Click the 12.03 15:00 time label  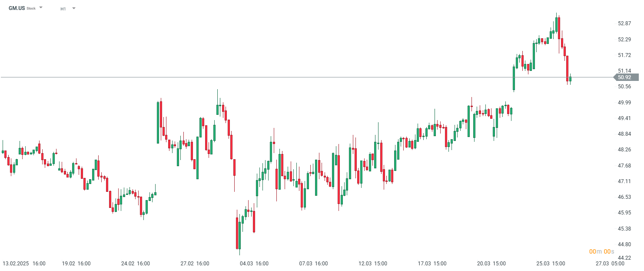372,264
